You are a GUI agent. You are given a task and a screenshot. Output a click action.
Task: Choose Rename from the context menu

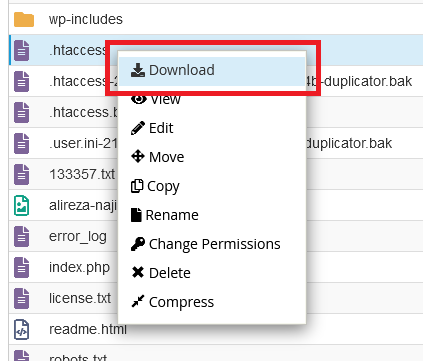pyautogui.click(x=212, y=215)
